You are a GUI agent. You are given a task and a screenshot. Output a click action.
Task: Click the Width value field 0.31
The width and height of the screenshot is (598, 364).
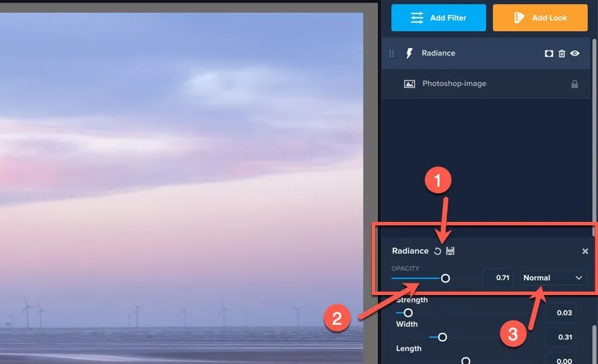561,337
